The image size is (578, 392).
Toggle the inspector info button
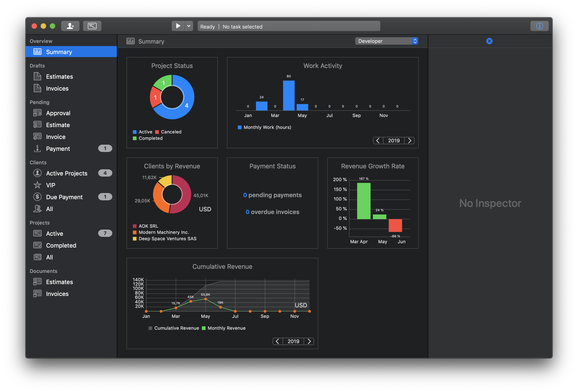point(539,26)
